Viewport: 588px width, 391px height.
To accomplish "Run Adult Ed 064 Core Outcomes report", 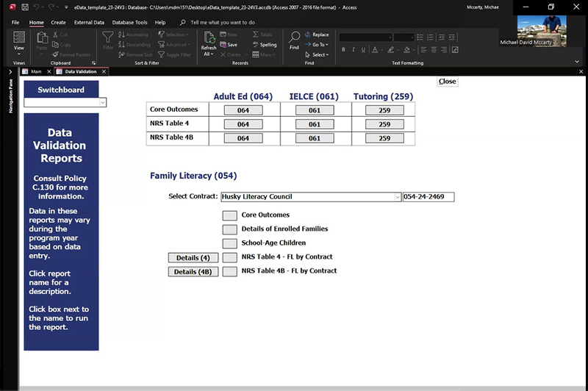I will [x=243, y=110].
